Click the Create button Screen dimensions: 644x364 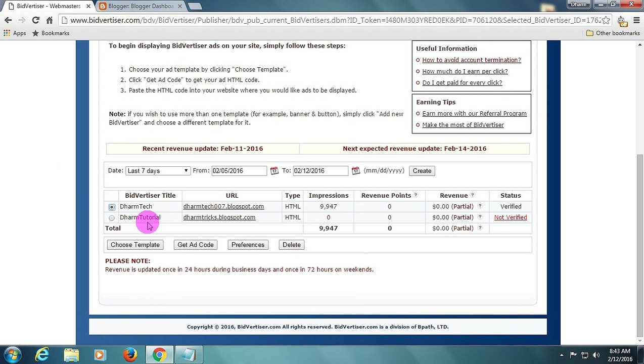point(422,171)
